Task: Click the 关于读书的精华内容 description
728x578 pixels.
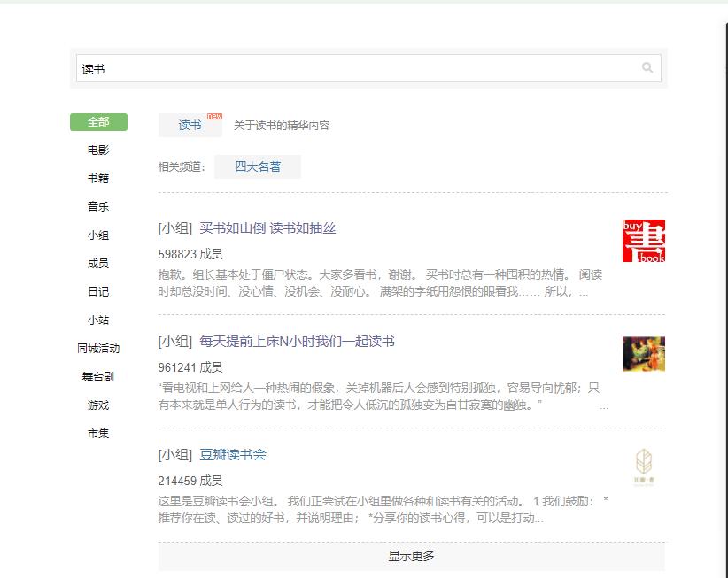Action: coord(282,126)
